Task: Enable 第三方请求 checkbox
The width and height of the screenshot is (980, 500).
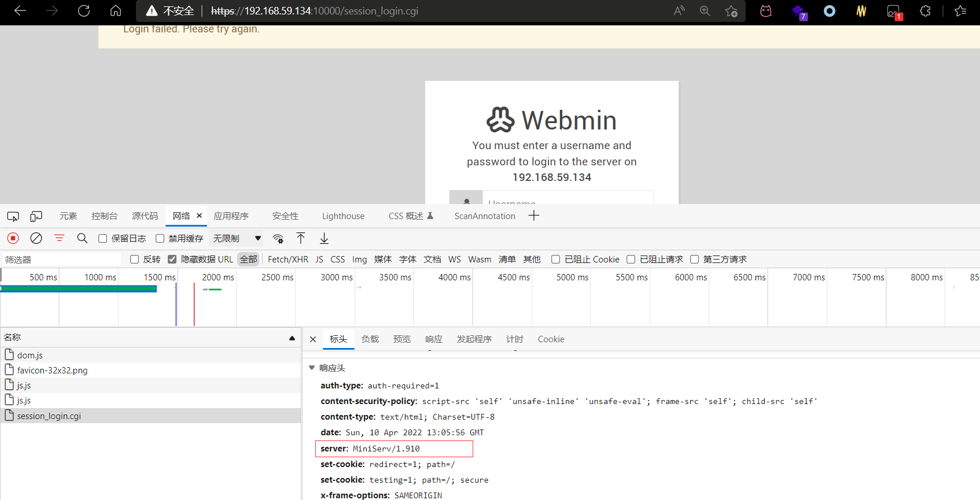Action: (x=694, y=260)
